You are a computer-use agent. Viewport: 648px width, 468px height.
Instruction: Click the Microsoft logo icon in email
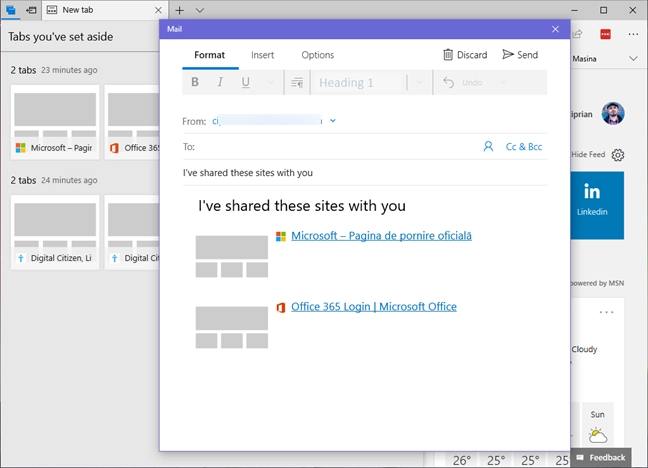[281, 236]
